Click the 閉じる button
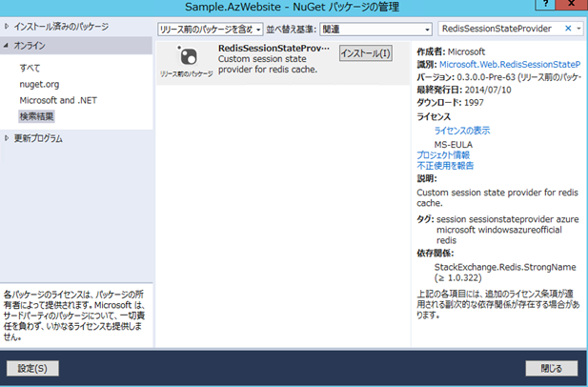 pos(551,368)
